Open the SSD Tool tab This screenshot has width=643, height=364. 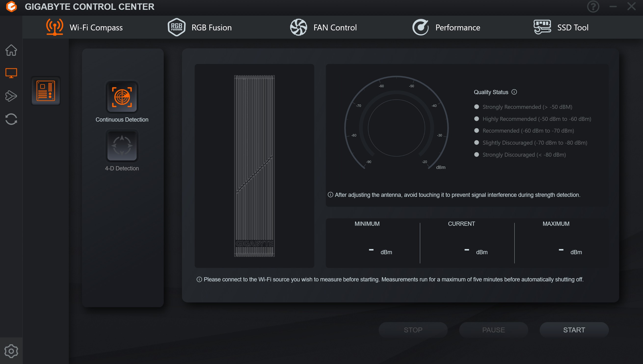561,27
